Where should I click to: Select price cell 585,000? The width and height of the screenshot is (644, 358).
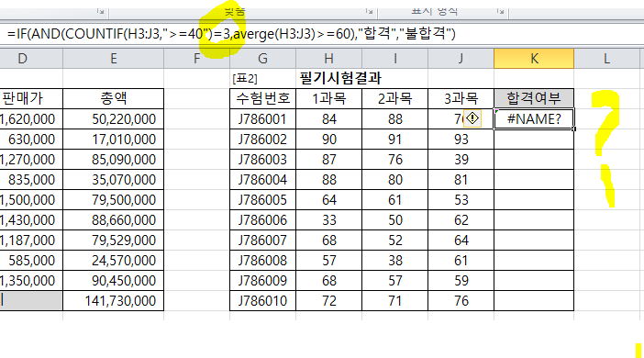tap(31, 260)
